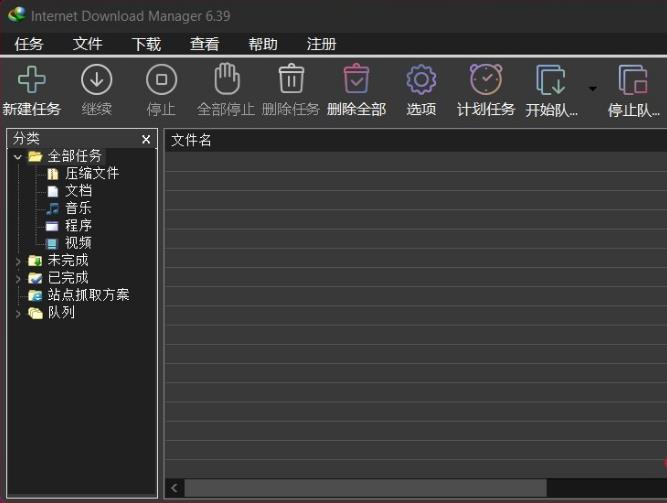Open the 下载 menu

pos(146,44)
